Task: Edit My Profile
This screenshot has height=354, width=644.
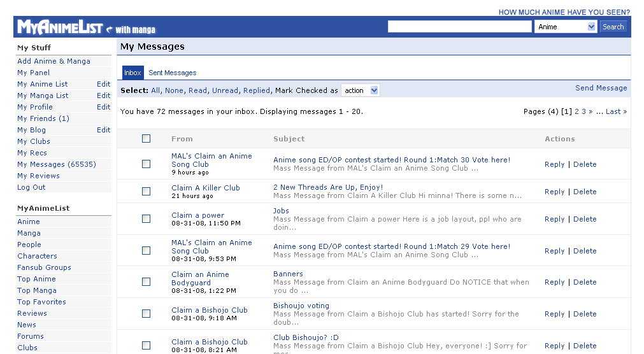Action: click(103, 107)
